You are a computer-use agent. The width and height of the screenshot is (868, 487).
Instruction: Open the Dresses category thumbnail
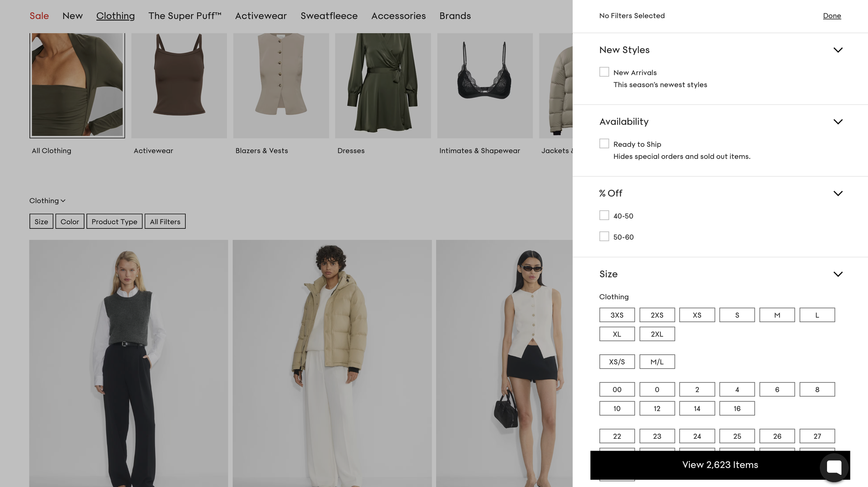point(383,85)
